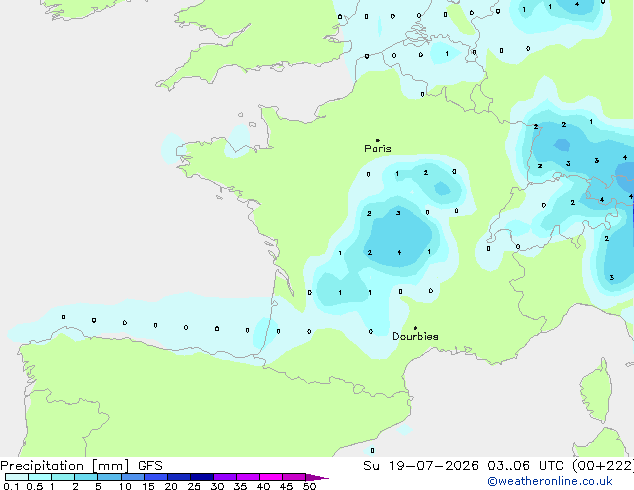Click legend scale label '35'
Viewport: 634px width, 490px height.
[240, 486]
